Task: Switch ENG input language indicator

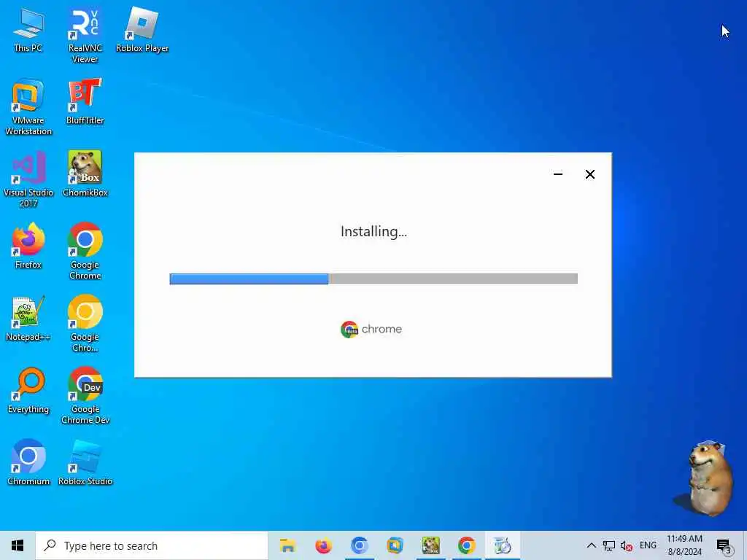Action: tap(648, 545)
